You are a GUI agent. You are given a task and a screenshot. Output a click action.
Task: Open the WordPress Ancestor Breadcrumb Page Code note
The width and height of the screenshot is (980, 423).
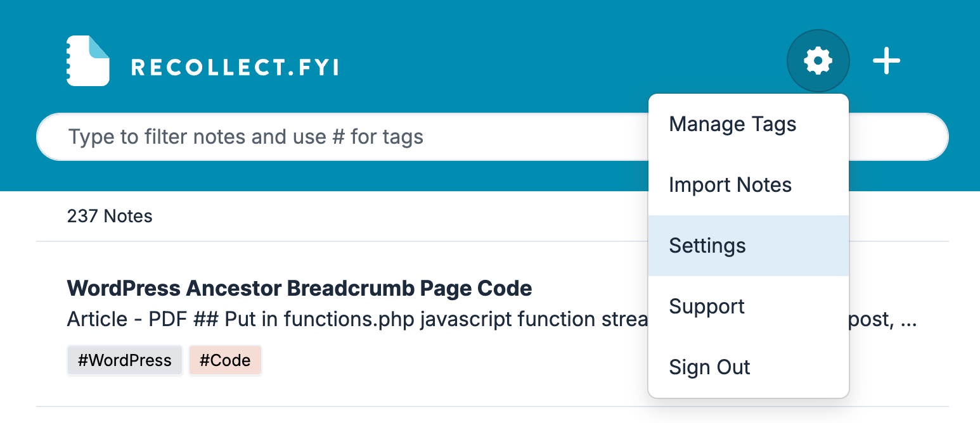tap(299, 289)
